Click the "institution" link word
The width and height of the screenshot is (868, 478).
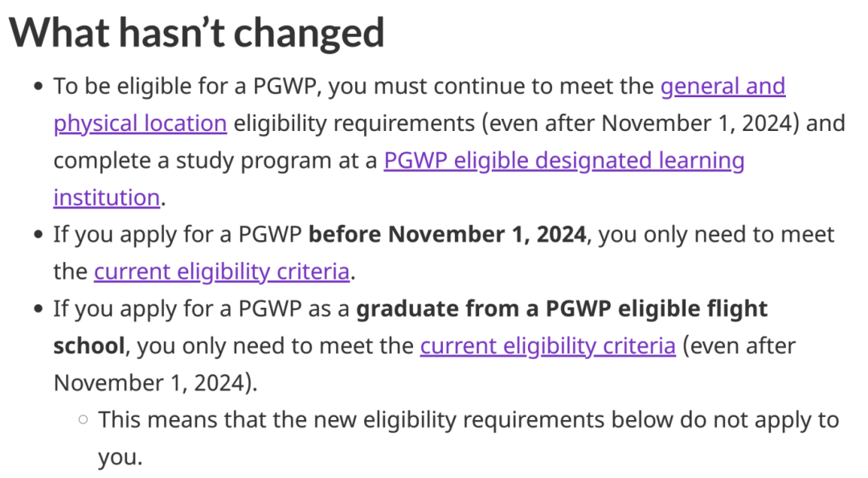pos(107,198)
